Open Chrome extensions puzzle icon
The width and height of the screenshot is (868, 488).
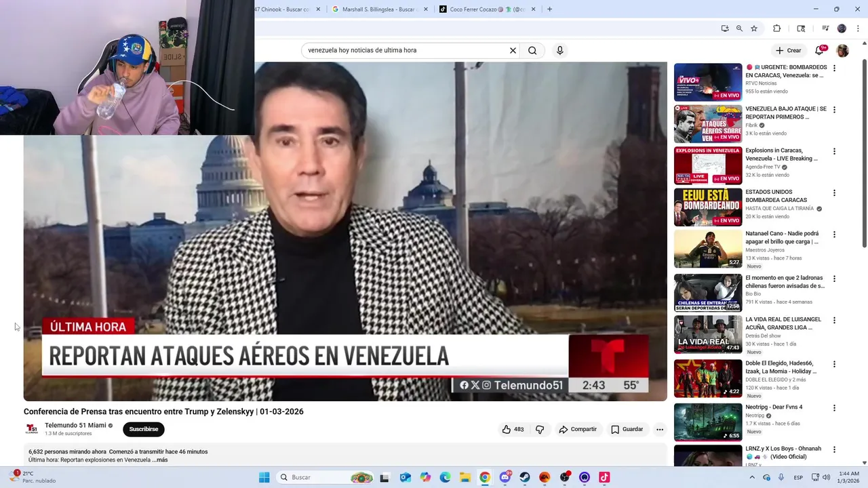[777, 28]
